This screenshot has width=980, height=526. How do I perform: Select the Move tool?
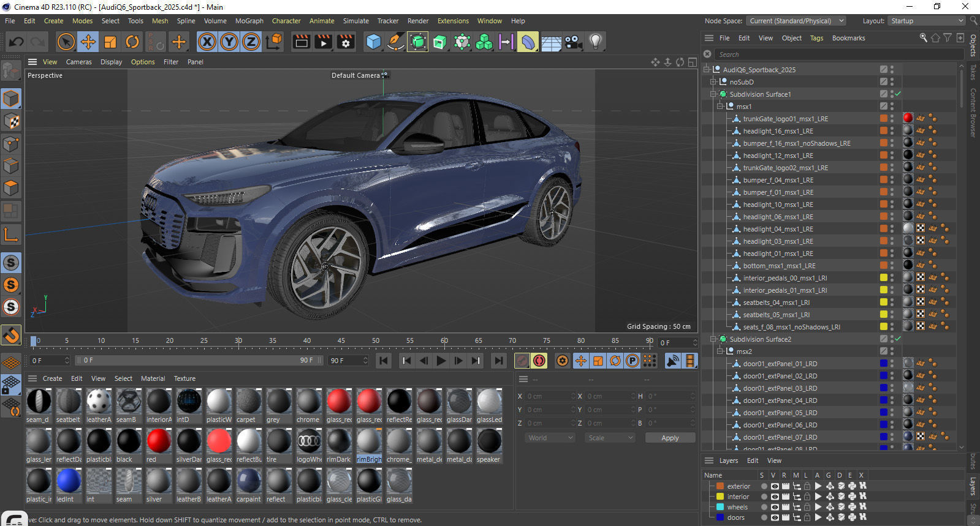(x=88, y=42)
